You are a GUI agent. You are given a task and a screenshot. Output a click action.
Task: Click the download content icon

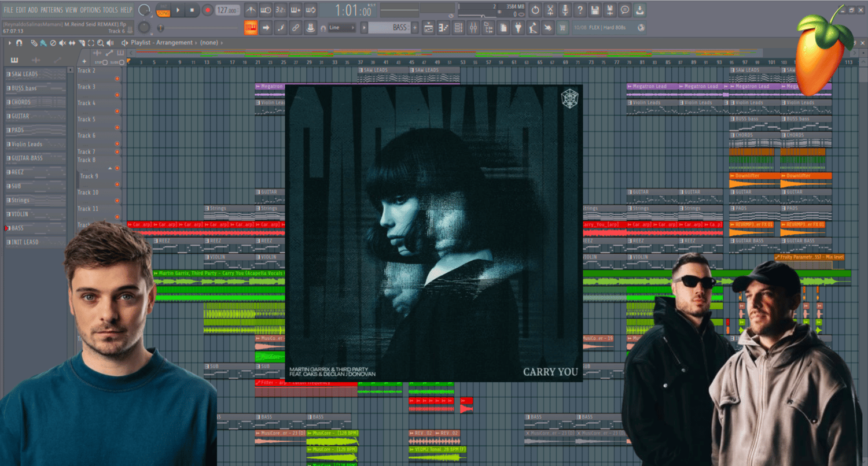pos(640,10)
